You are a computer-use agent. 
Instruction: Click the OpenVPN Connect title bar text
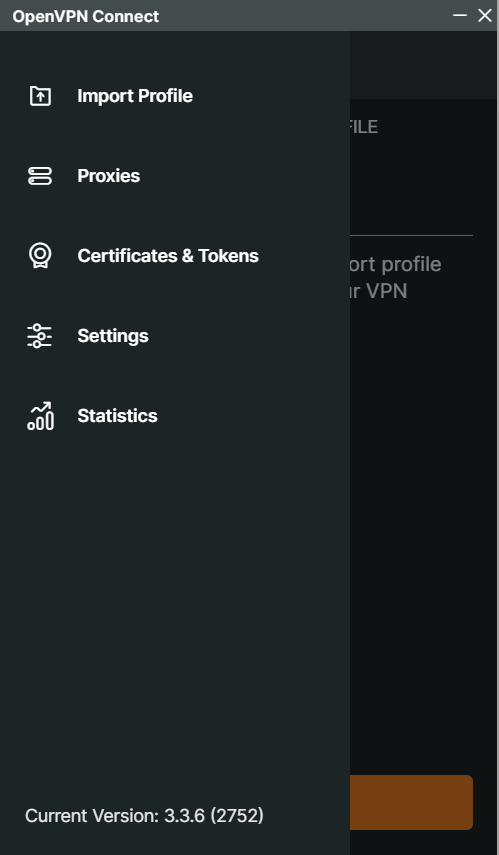pos(86,16)
